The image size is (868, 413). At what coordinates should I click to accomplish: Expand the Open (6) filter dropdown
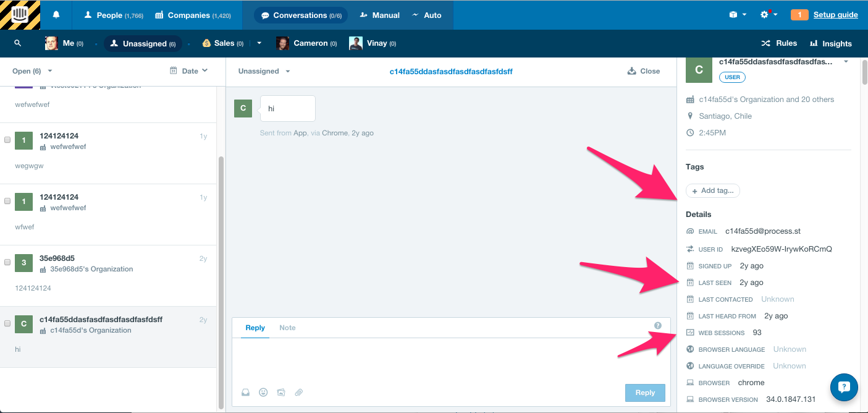pos(33,71)
